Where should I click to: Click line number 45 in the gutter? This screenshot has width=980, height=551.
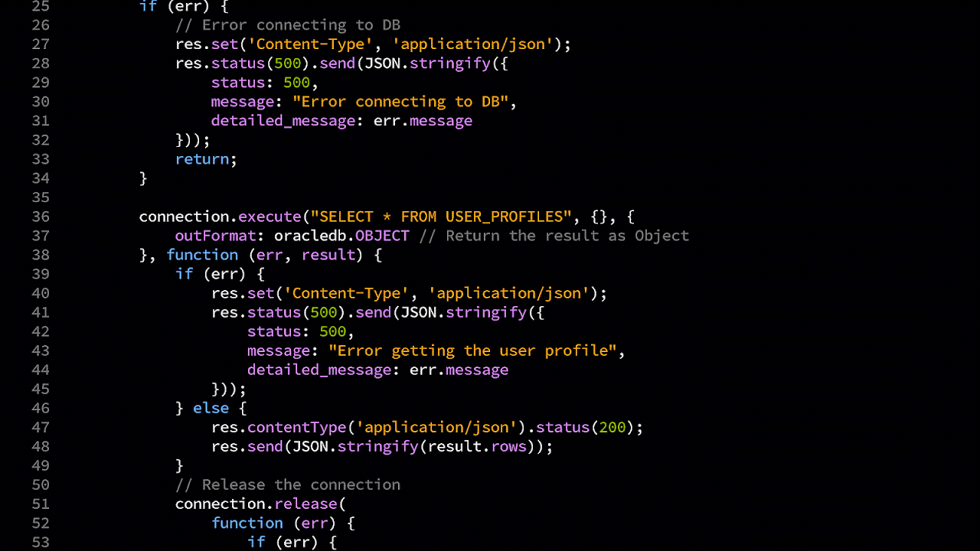coord(41,389)
